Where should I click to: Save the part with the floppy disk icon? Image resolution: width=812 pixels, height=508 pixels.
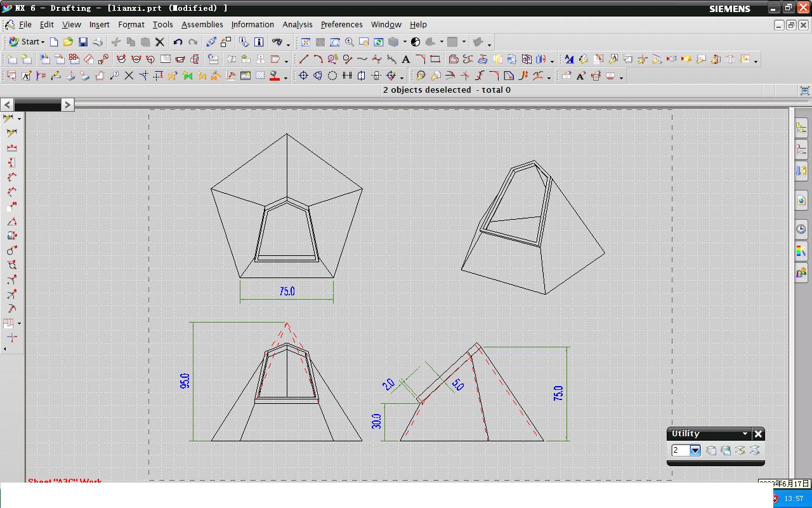(x=83, y=42)
